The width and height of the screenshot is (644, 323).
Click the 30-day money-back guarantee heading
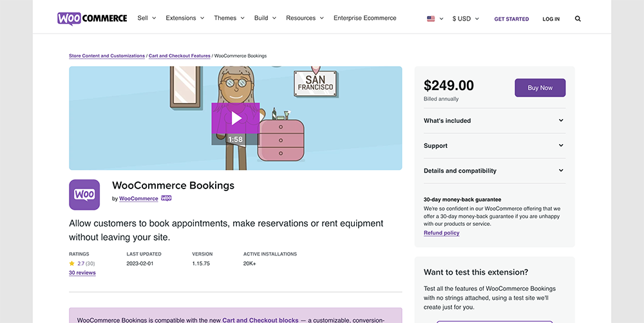(x=462, y=199)
